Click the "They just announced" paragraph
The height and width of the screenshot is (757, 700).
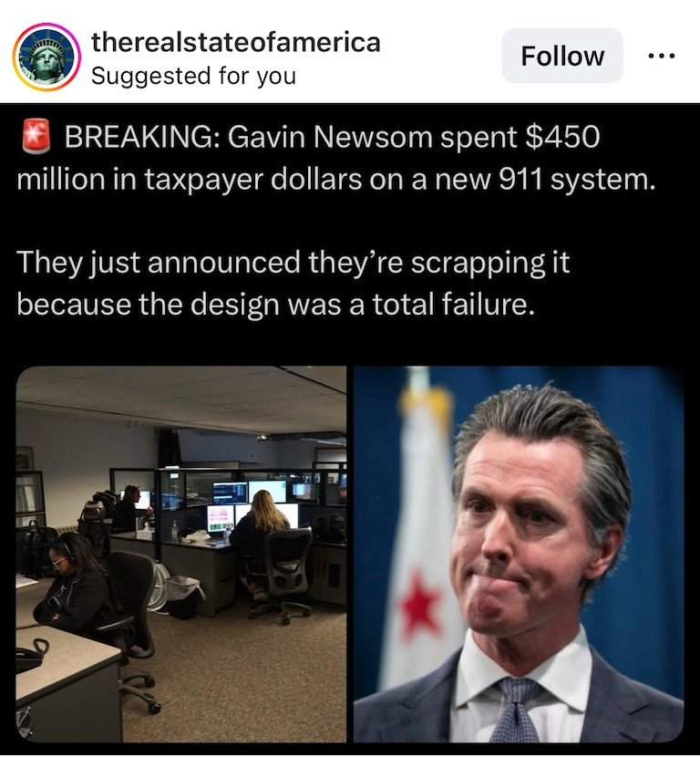click(x=293, y=284)
